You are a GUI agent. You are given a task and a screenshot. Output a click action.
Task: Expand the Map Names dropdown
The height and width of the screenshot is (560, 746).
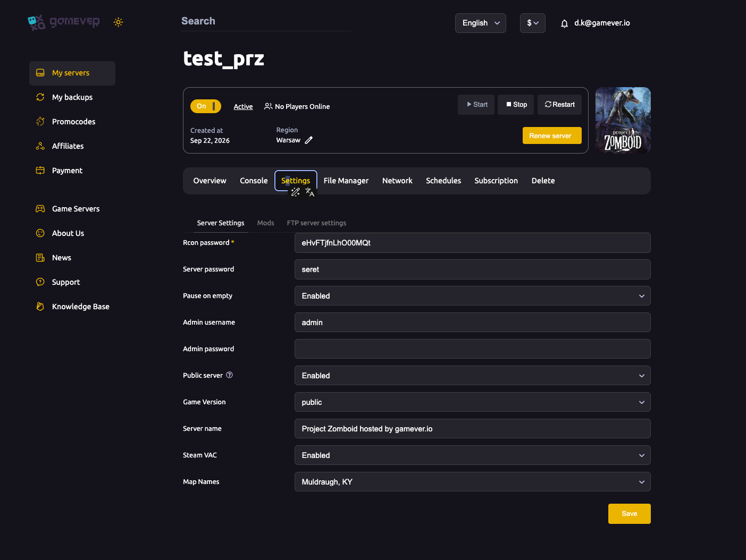coord(473,482)
